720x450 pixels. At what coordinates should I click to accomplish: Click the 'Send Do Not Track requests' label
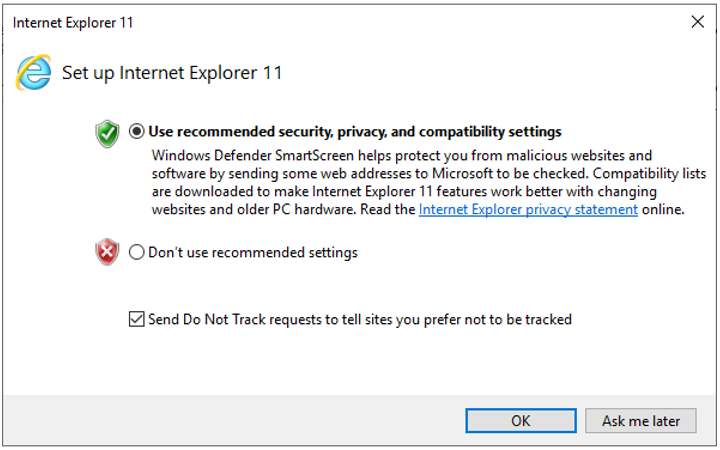pos(360,320)
